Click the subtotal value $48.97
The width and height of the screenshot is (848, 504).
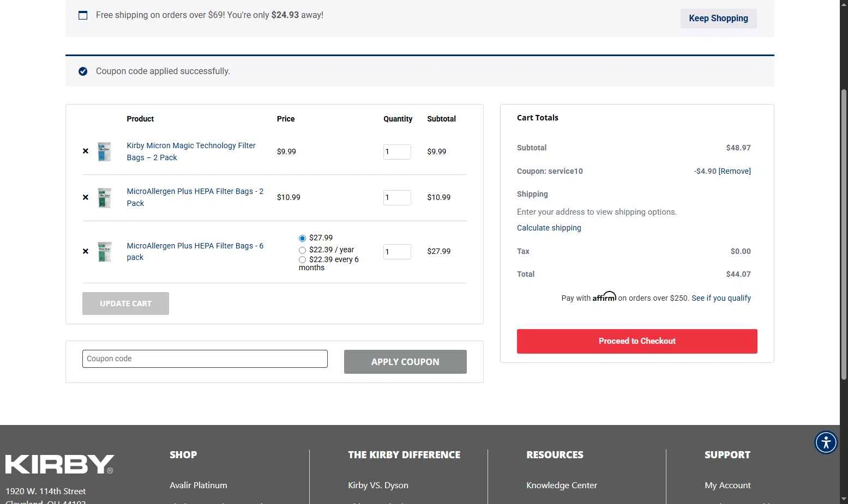tap(738, 148)
